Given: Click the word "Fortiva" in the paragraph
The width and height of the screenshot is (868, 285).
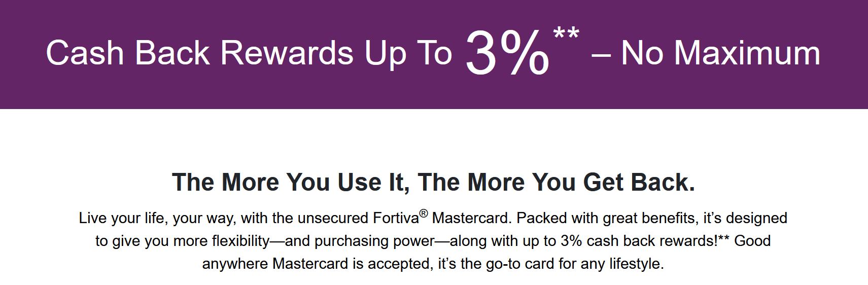Looking at the screenshot, I should pyautogui.click(x=396, y=218).
